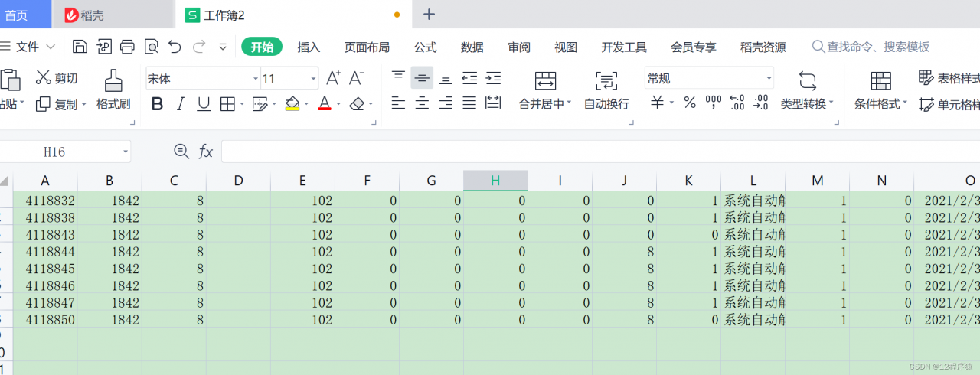Click the yellow fill color bucket

click(x=292, y=104)
